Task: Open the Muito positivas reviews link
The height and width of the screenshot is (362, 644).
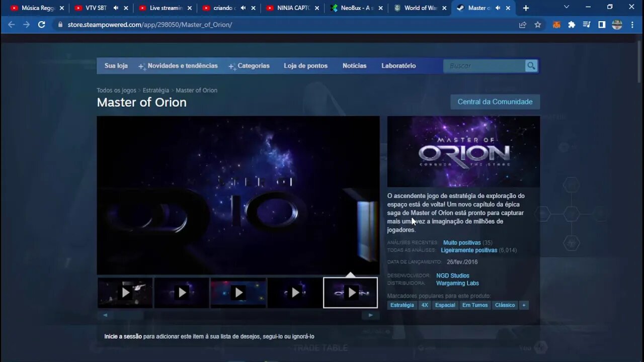Action: (x=462, y=242)
